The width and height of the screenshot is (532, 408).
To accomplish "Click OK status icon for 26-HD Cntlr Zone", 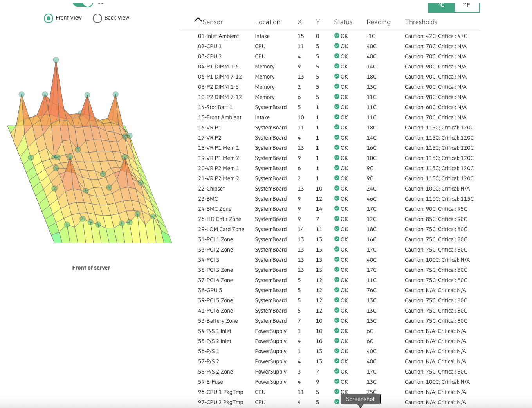I will coord(337,219).
